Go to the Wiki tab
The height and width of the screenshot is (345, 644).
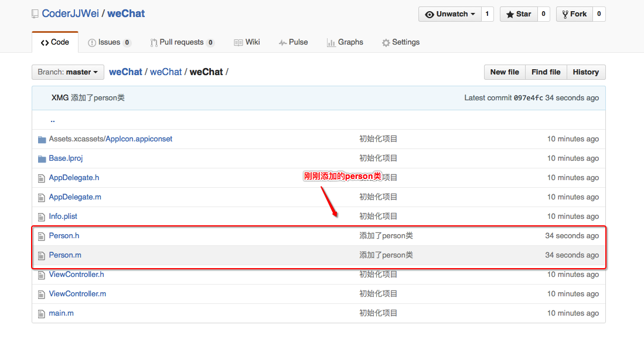pyautogui.click(x=247, y=42)
